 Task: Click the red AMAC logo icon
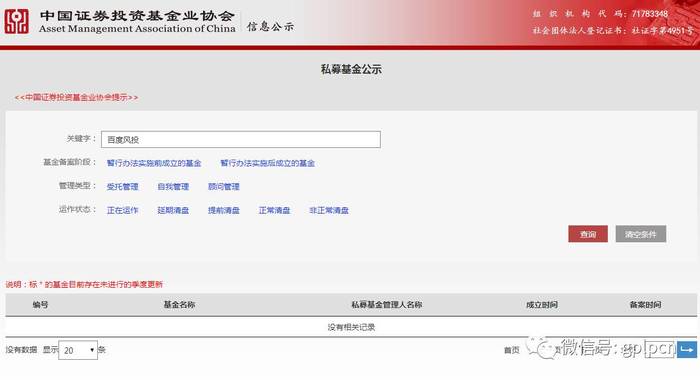tap(17, 21)
